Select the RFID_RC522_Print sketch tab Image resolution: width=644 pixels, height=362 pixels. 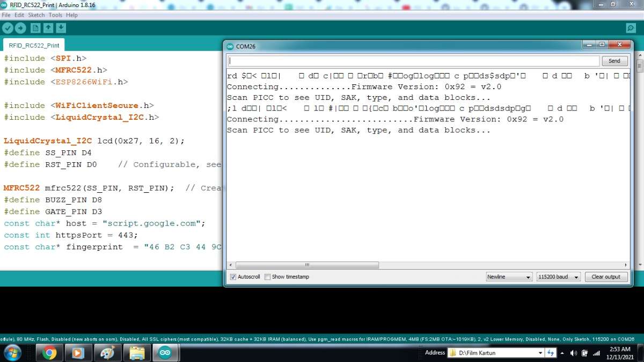pyautogui.click(x=34, y=46)
